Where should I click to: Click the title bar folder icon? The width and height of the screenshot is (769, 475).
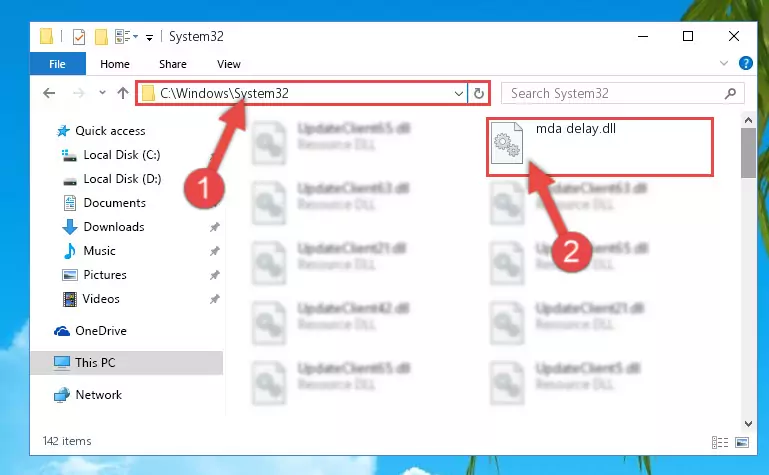(x=46, y=36)
